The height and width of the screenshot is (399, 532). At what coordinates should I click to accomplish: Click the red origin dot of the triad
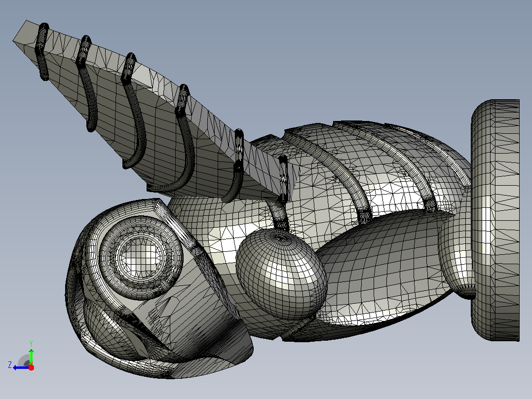31,367
